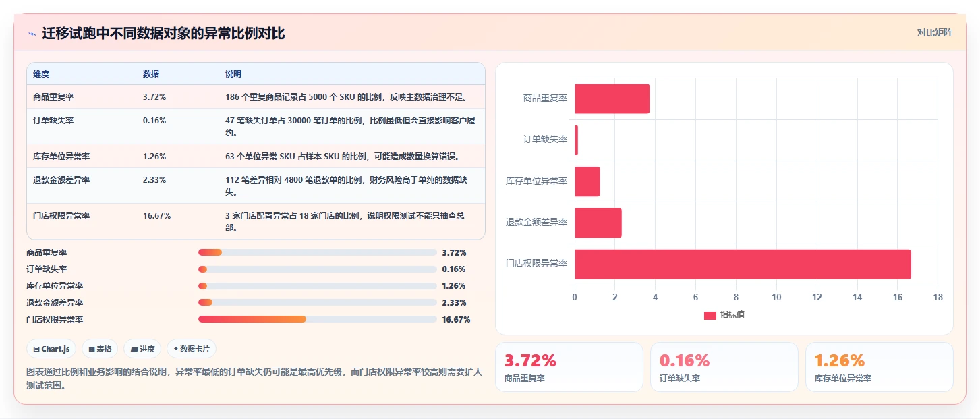980x419 pixels.
Task: Select the 进度 tag chip
Action: [x=142, y=349]
